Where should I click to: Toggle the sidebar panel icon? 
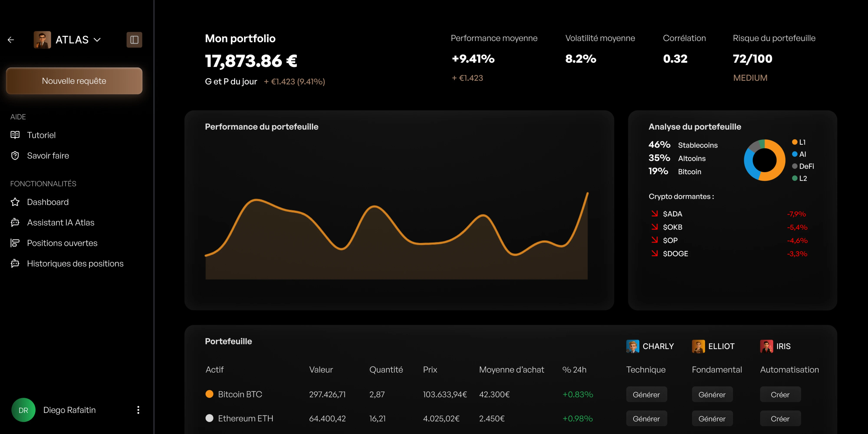coord(134,40)
